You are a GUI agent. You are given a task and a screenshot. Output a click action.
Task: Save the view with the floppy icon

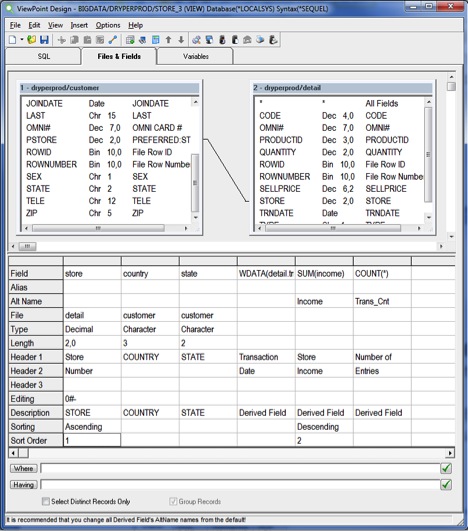(44, 40)
